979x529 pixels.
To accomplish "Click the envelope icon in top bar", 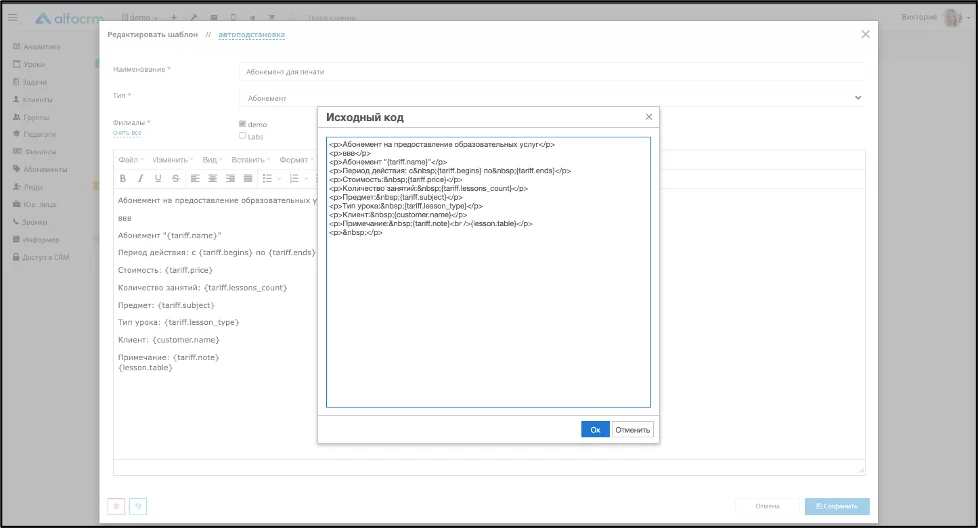I will (214, 17).
